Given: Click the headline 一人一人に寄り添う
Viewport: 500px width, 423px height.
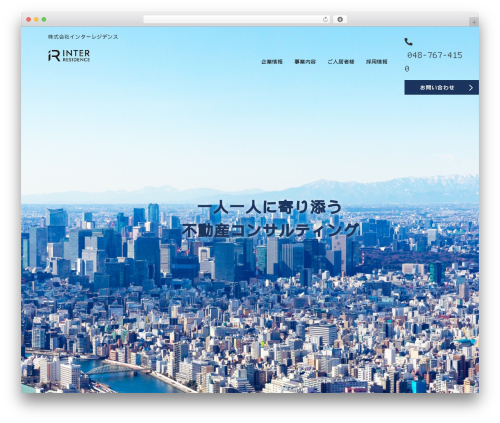Looking at the screenshot, I should coord(270,207).
